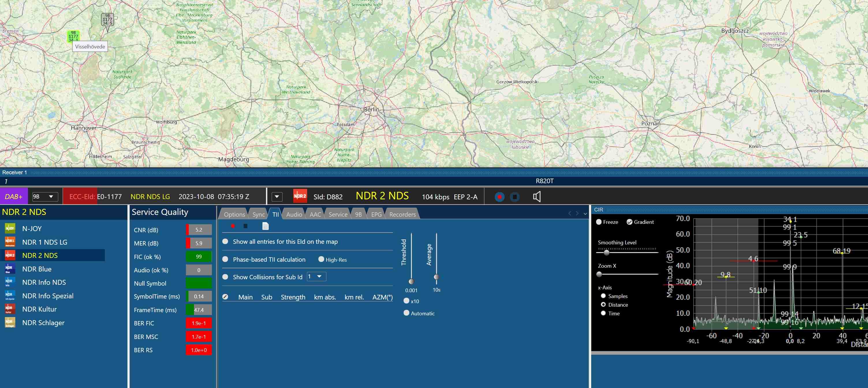
Task: Enable Automatic threshold
Action: [406, 313]
